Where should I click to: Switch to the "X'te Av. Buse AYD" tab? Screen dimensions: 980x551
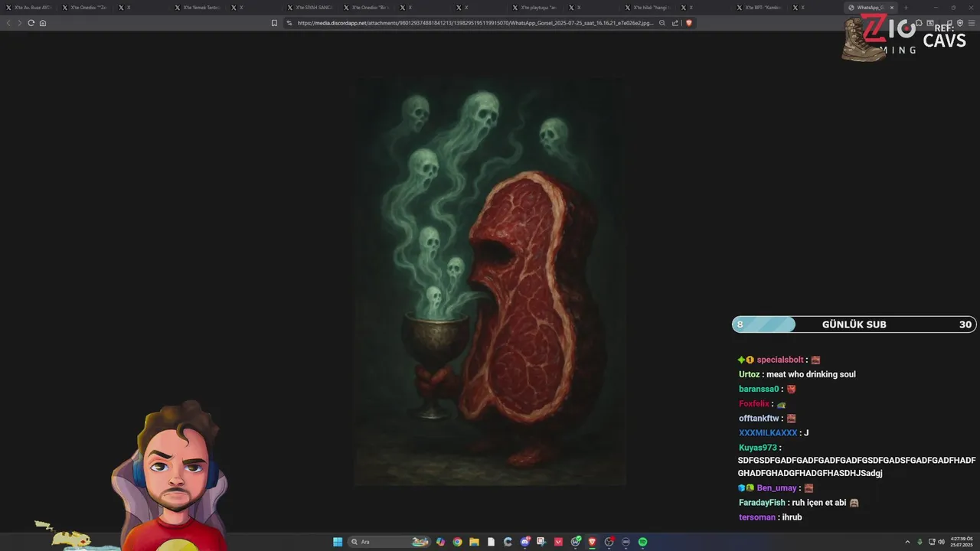[x=31, y=8]
